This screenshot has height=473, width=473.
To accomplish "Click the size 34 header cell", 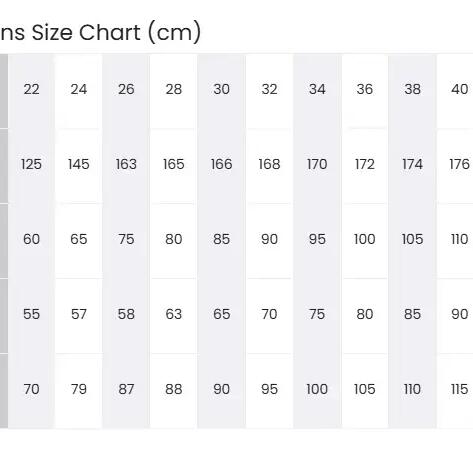I will pos(317,90).
